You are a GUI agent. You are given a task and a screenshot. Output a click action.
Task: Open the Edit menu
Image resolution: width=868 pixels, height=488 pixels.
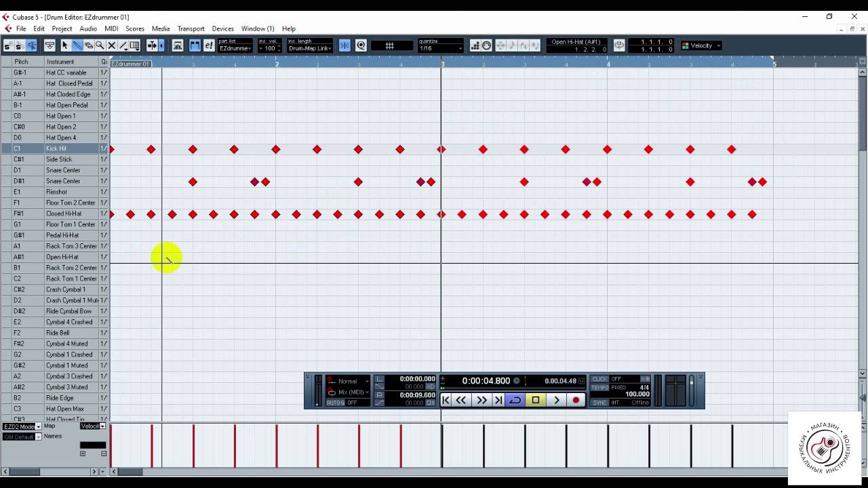pyautogui.click(x=39, y=28)
